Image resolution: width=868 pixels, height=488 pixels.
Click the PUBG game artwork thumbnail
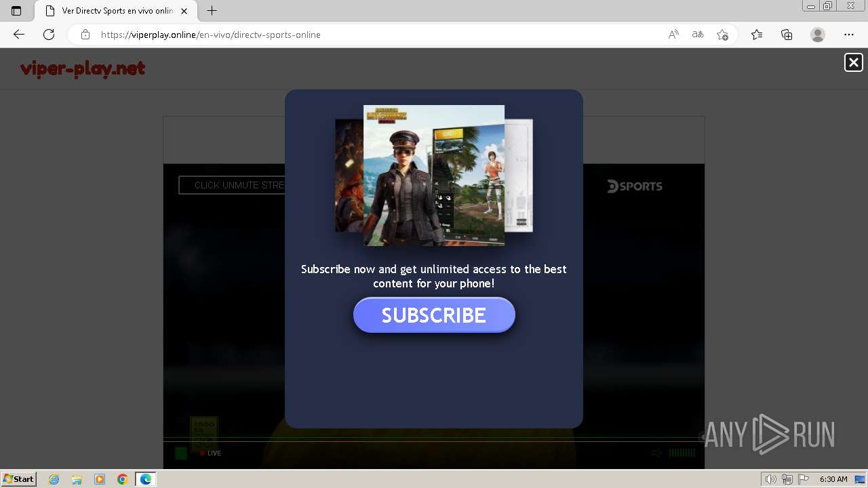pyautogui.click(x=434, y=176)
